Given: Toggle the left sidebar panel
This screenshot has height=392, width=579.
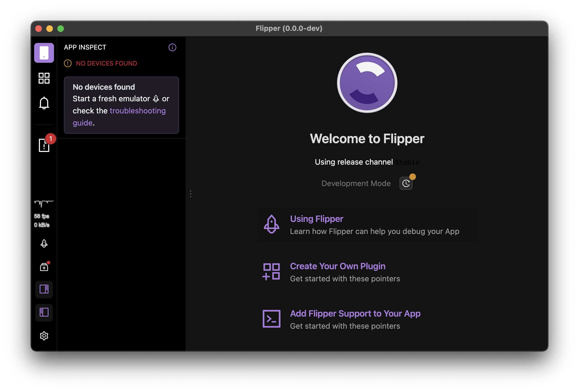Looking at the screenshot, I should point(44,312).
